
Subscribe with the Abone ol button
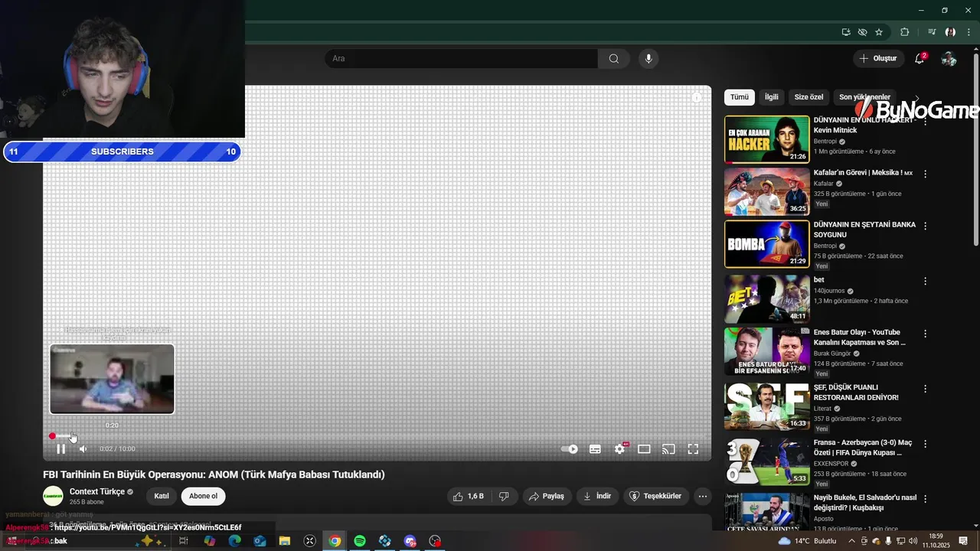[203, 496]
